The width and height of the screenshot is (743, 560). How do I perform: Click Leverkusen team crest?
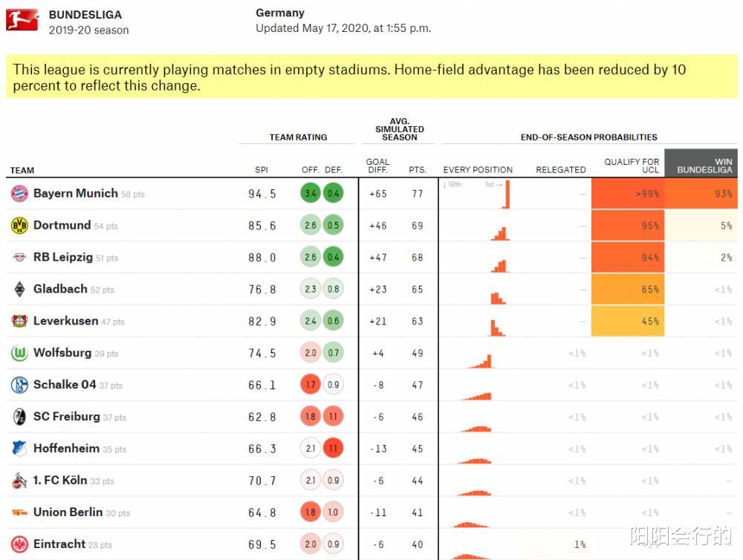tap(19, 322)
